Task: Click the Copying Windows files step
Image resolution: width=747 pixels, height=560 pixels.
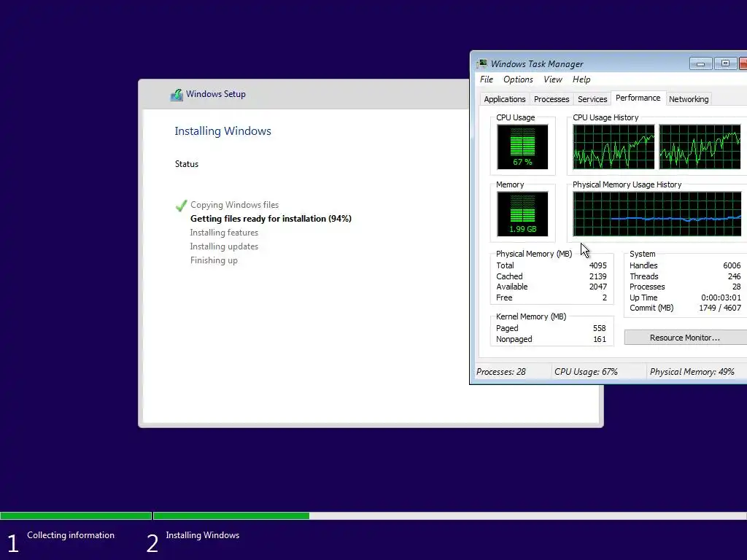Action: [x=234, y=205]
